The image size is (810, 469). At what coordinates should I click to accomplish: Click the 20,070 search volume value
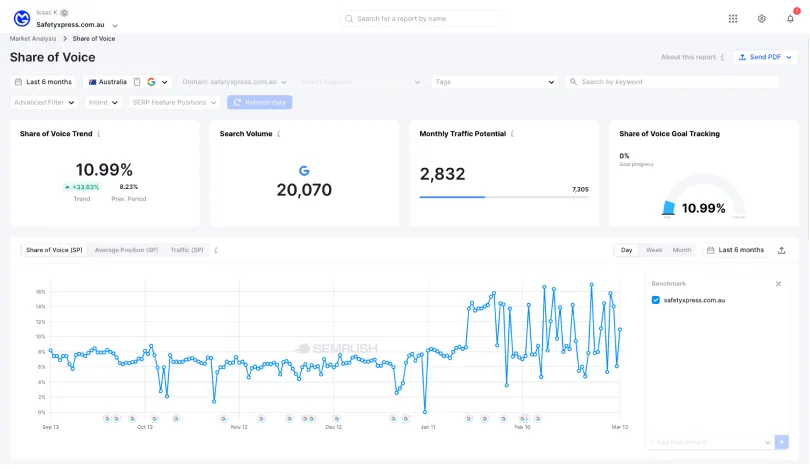pyautogui.click(x=304, y=190)
